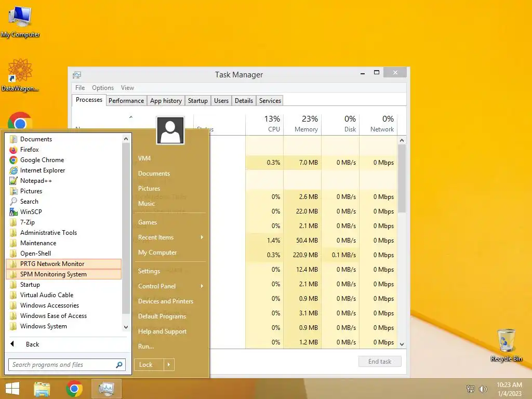
Task: Open PRTG Network Monitor folder icon
Action: point(13,264)
